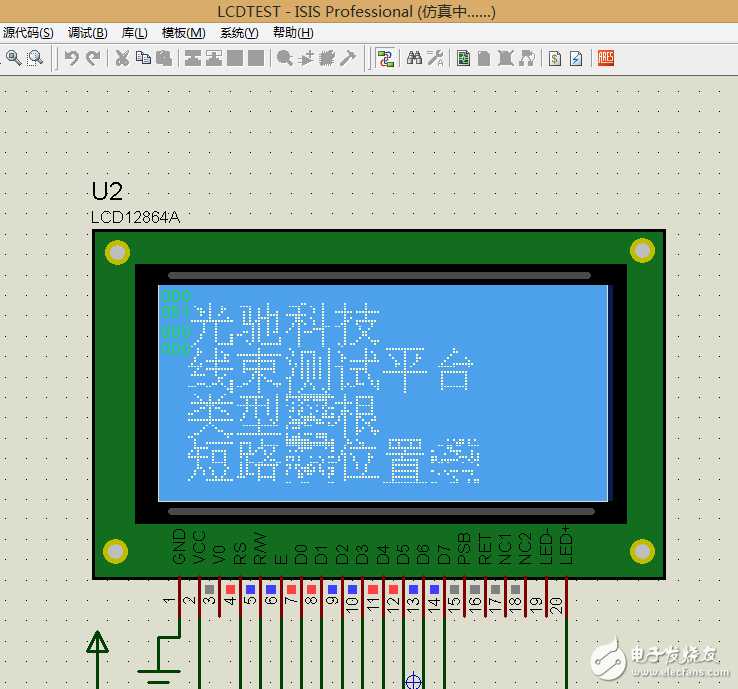The image size is (738, 689).
Task: Click the zoom magnifier icon
Action: 13,58
